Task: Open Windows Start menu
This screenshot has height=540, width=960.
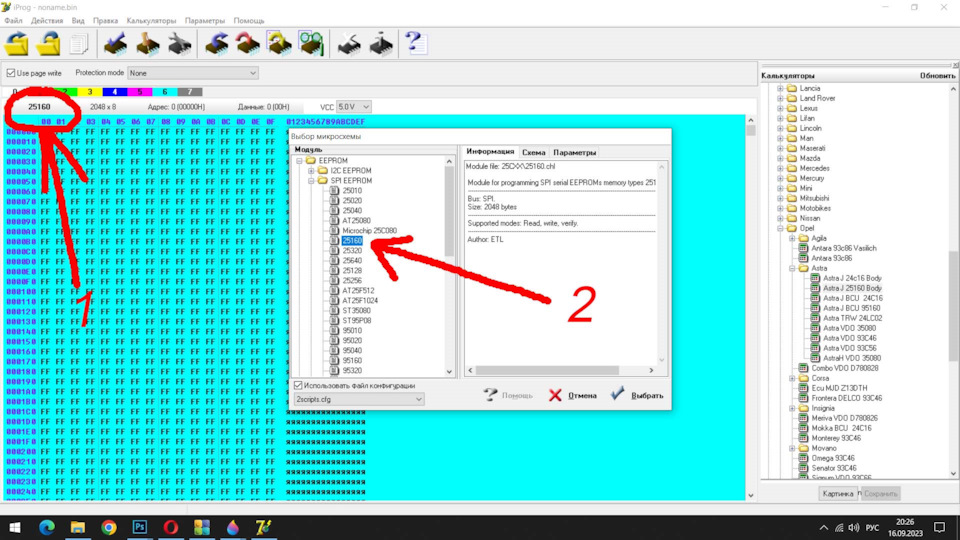Action: (x=15, y=527)
